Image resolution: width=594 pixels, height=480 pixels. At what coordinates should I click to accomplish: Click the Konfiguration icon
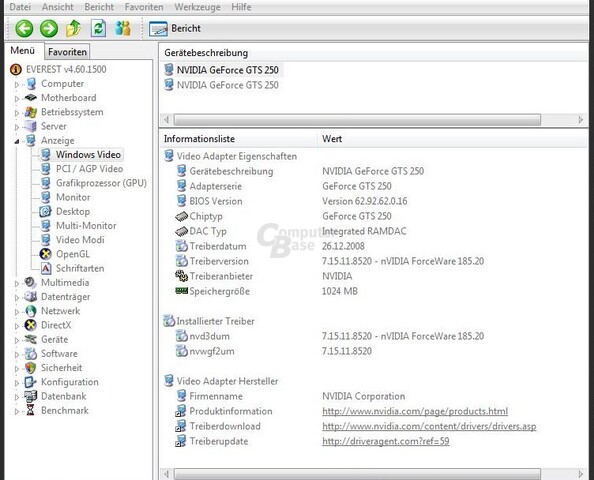(x=30, y=382)
